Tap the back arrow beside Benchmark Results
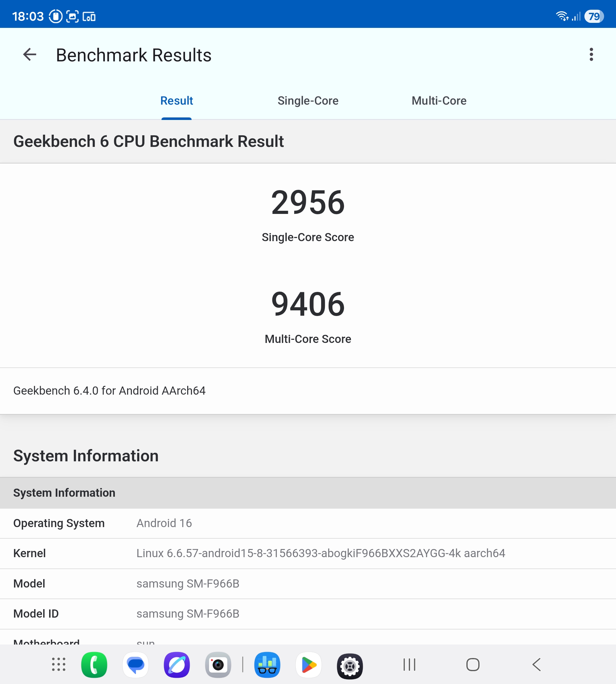 pos(29,55)
